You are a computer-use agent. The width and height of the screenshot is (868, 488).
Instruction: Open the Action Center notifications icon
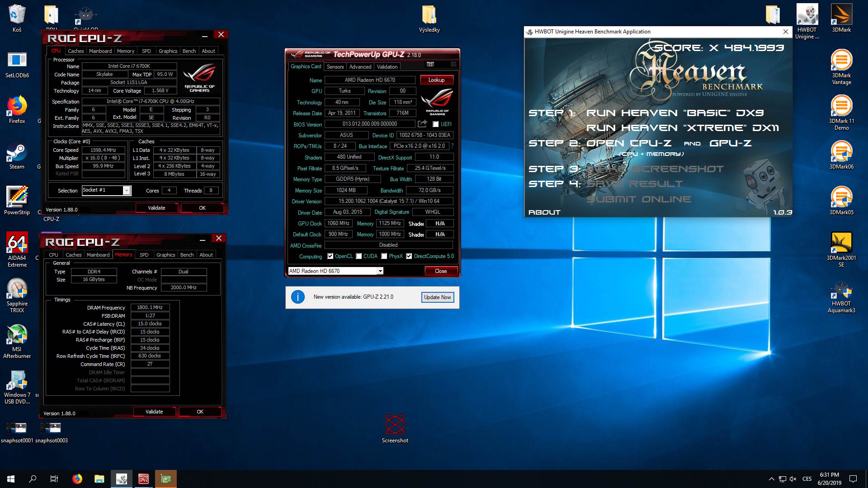(x=853, y=479)
